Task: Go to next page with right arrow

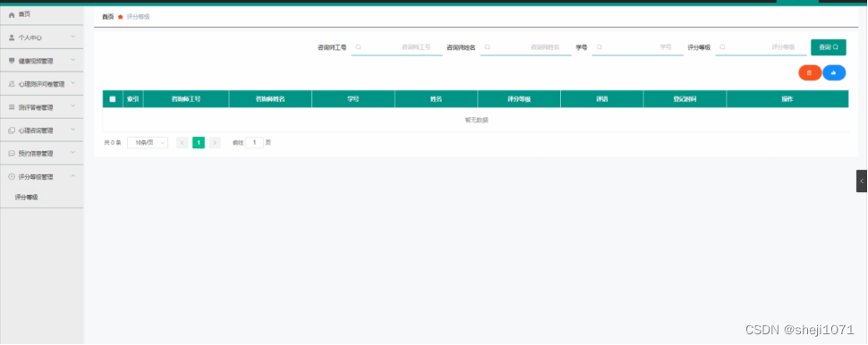Action: 216,143
